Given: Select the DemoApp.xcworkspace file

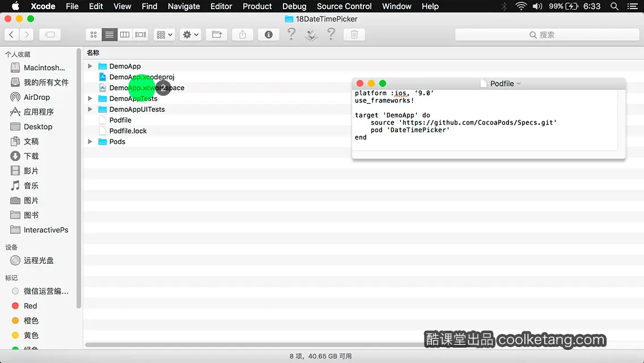Looking at the screenshot, I should coord(147,87).
